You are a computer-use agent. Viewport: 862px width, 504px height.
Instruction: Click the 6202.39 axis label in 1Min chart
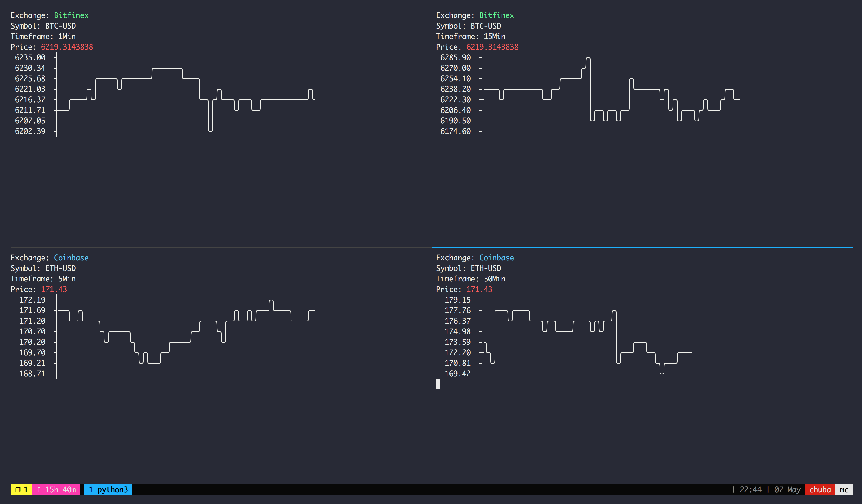30,131
